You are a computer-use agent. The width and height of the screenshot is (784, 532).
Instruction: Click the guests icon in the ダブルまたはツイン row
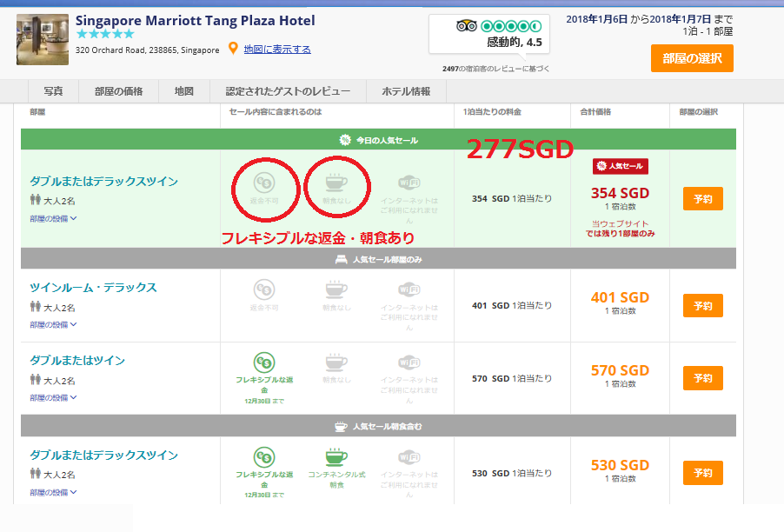pos(35,380)
